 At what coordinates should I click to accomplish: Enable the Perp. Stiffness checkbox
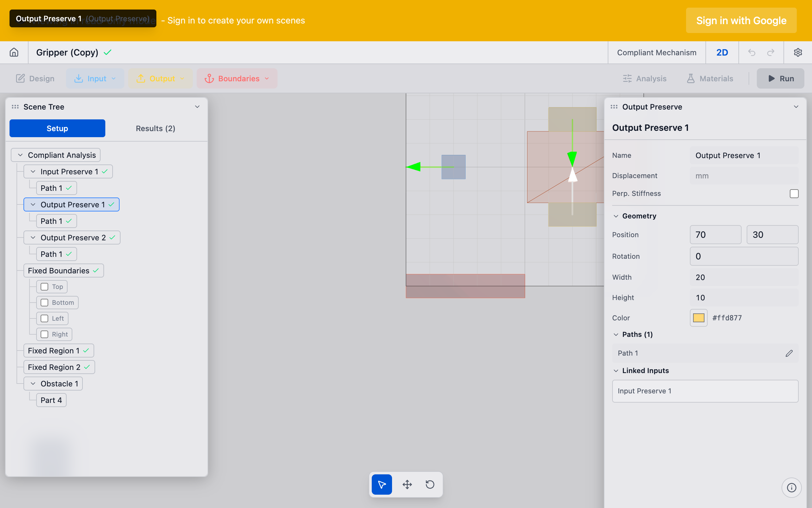click(794, 194)
